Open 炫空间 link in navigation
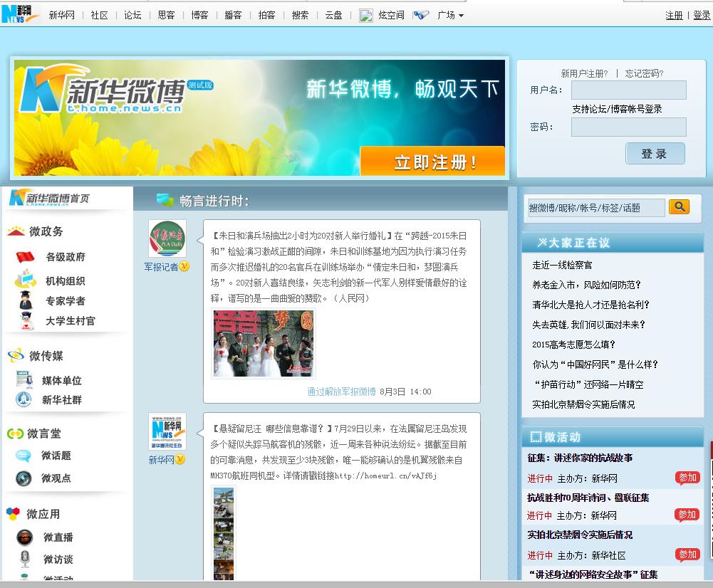 (391, 15)
